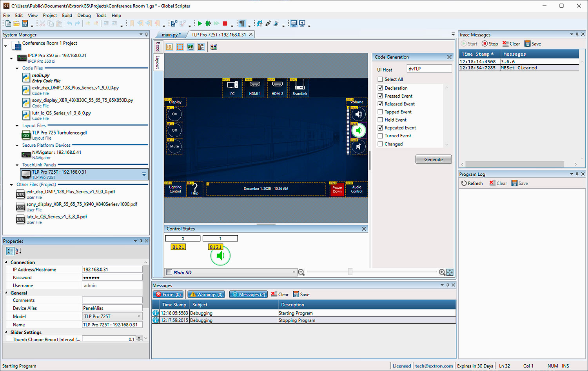Uncheck the Pressed Event checkbox
588x371 pixels.
click(380, 96)
